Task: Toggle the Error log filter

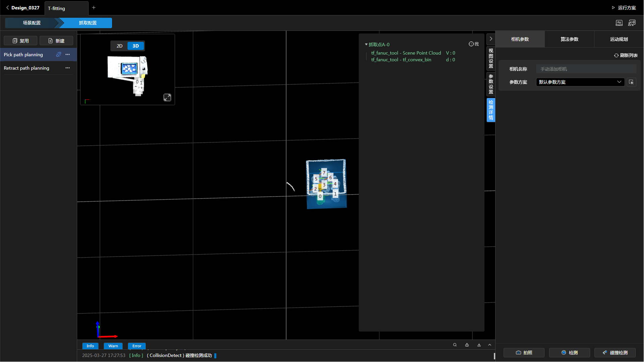Action: pos(136,346)
